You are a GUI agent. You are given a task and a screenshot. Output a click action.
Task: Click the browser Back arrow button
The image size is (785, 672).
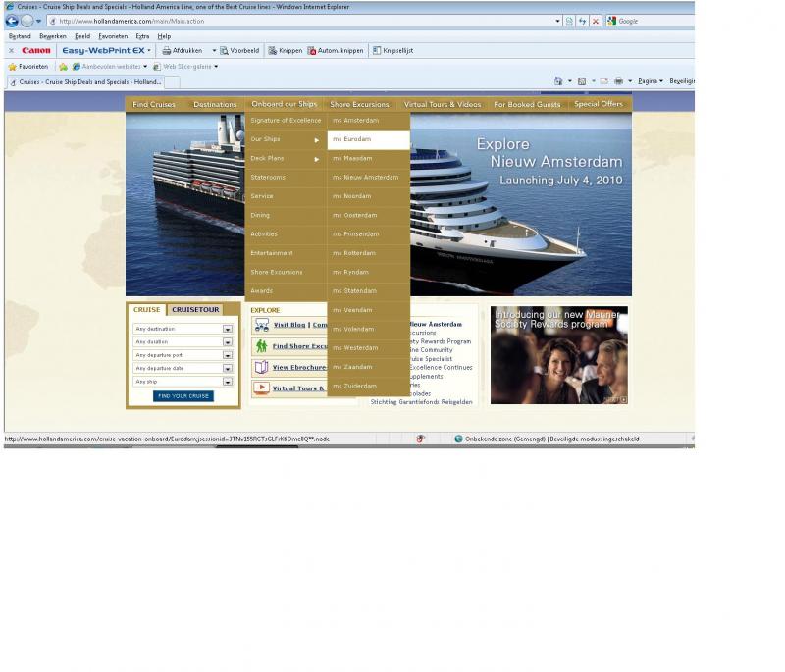coord(12,21)
